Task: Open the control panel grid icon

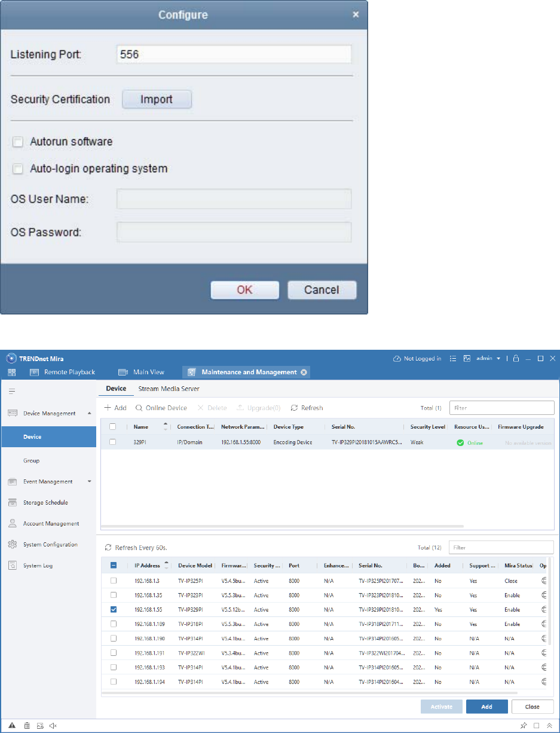Action: click(x=11, y=372)
